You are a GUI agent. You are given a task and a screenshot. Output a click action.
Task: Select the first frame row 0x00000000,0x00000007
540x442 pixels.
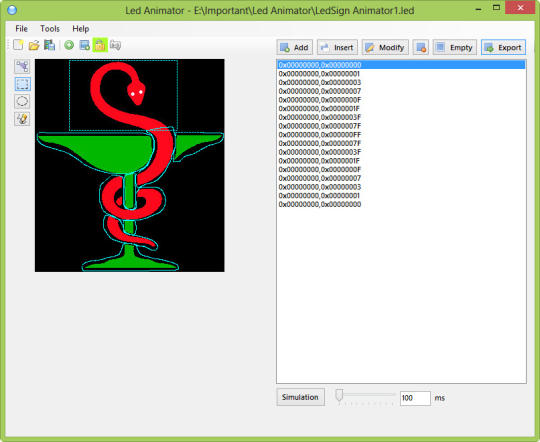pos(401,91)
